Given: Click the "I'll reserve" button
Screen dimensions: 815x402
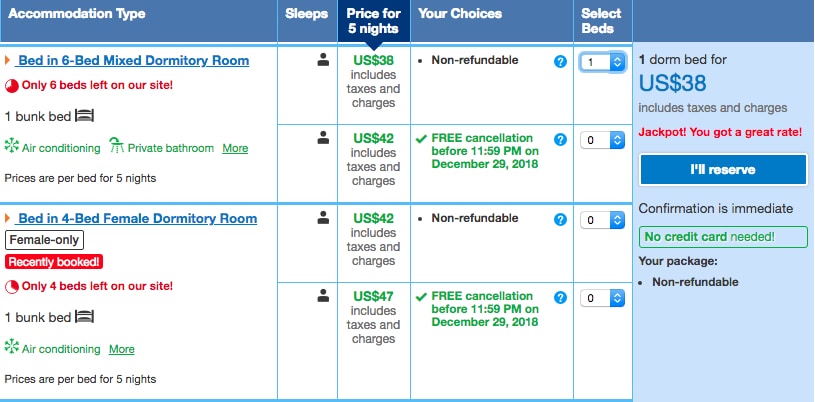Looking at the screenshot, I should click(x=723, y=170).
